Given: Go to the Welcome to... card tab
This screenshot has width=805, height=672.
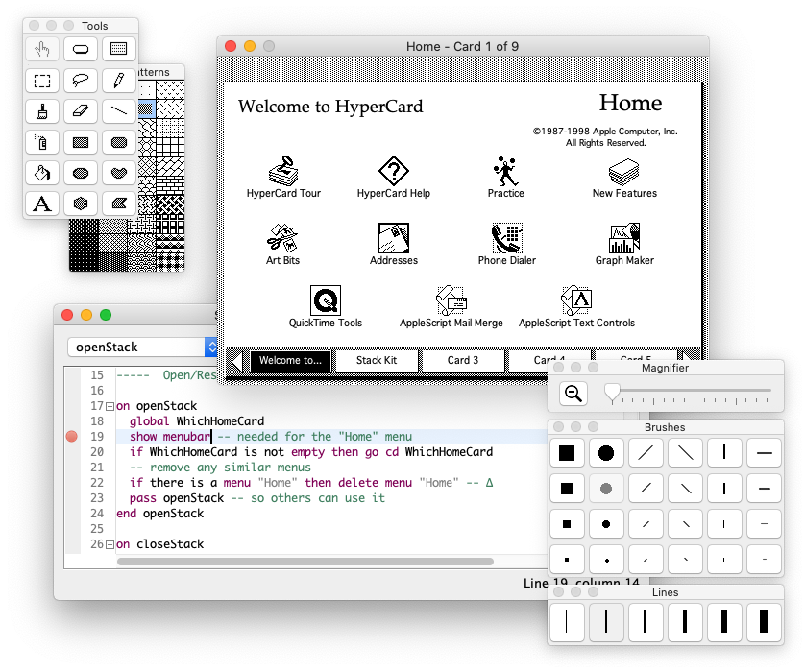Looking at the screenshot, I should [290, 360].
